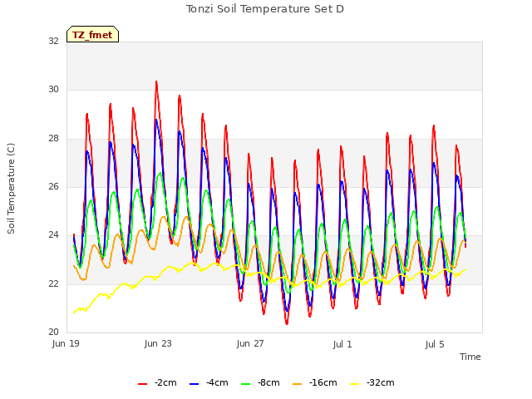Click the 'Jun 23' x-axis tick label
532x399 pixels.
click(x=158, y=343)
